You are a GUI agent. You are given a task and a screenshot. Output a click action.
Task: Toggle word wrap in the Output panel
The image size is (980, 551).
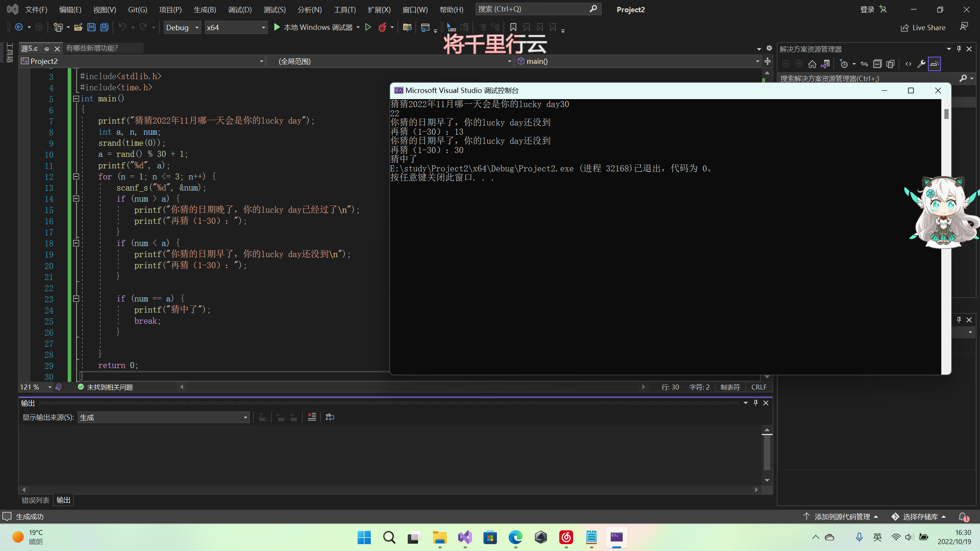click(x=330, y=417)
